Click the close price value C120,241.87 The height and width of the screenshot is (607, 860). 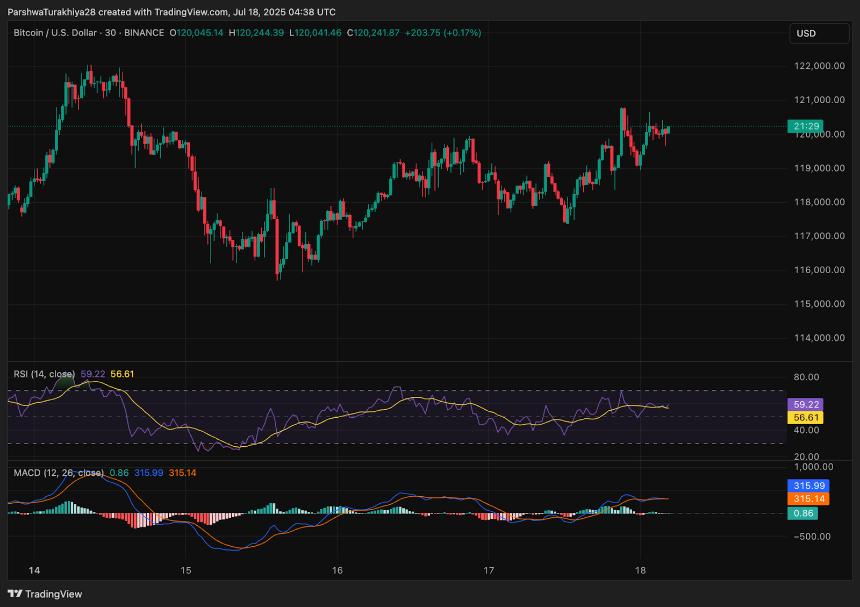373,33
